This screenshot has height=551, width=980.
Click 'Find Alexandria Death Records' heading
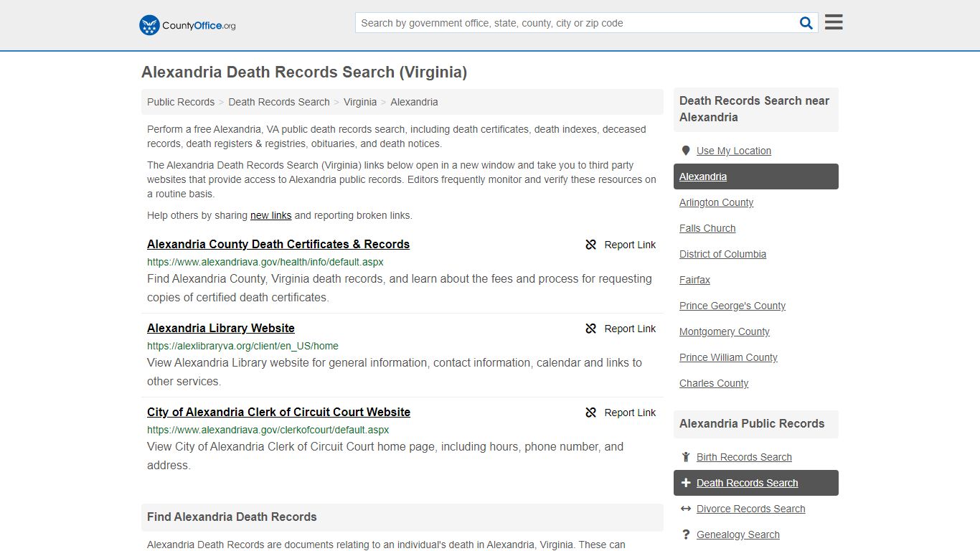coord(232,517)
